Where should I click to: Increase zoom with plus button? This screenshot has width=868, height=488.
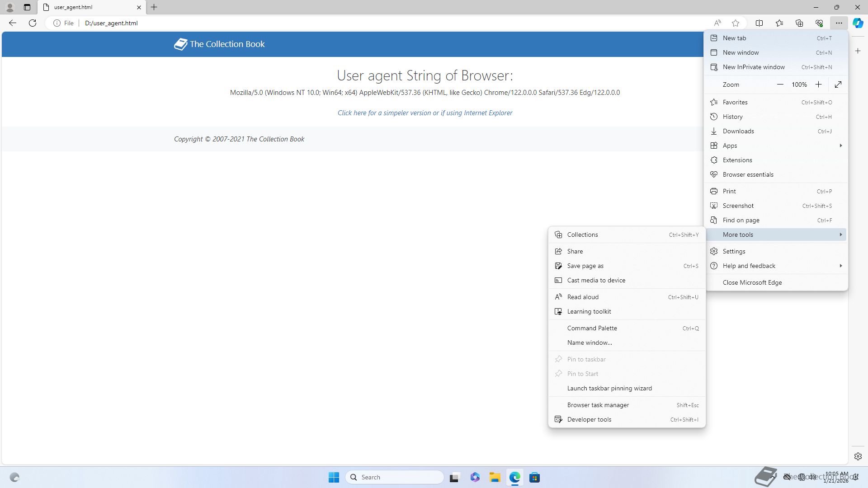[x=818, y=84]
